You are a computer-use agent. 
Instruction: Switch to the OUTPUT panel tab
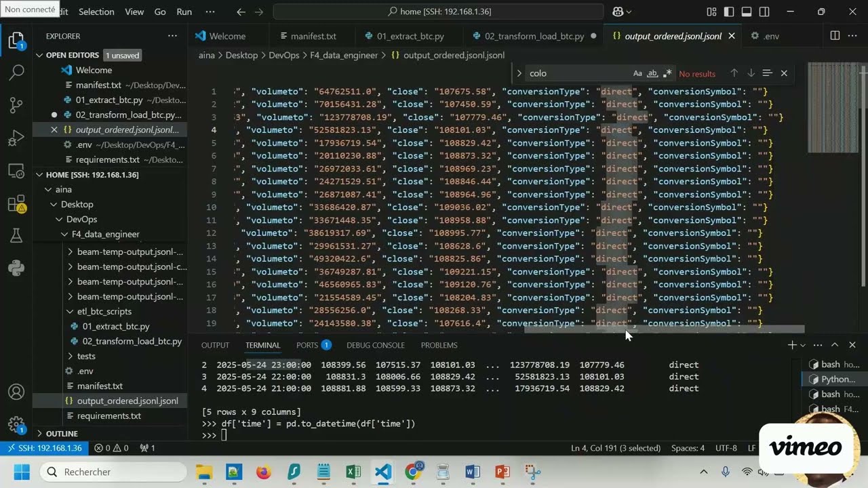coord(215,345)
